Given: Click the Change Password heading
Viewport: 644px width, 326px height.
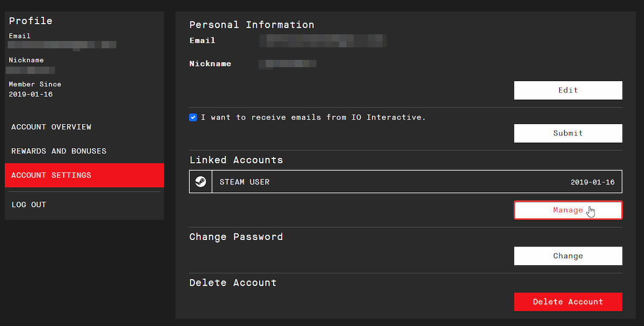Looking at the screenshot, I should [x=236, y=237].
